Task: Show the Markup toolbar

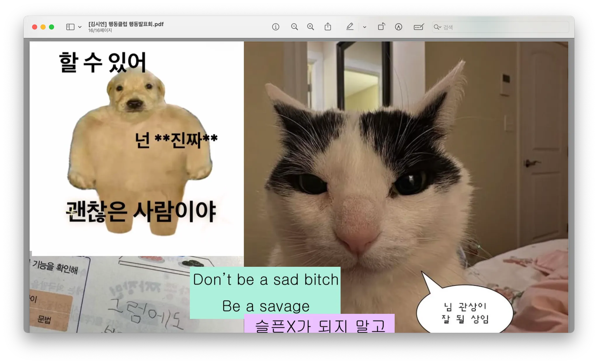Action: (x=398, y=27)
